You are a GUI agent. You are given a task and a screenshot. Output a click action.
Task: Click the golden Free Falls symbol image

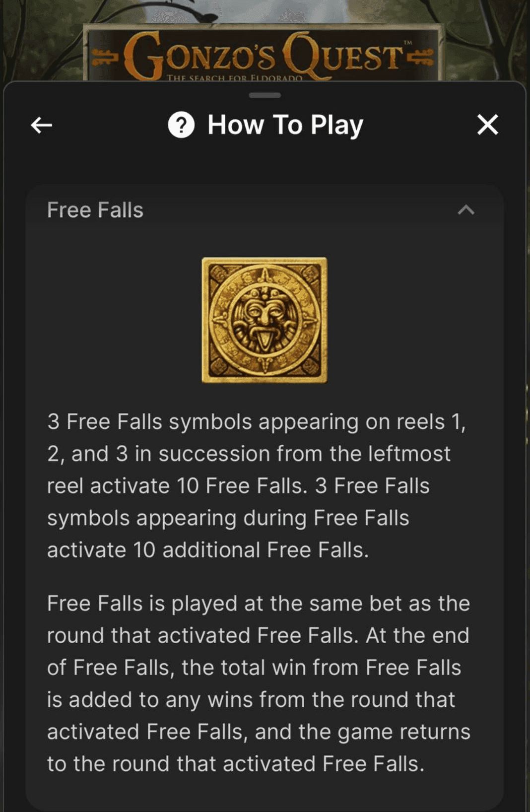click(x=264, y=320)
